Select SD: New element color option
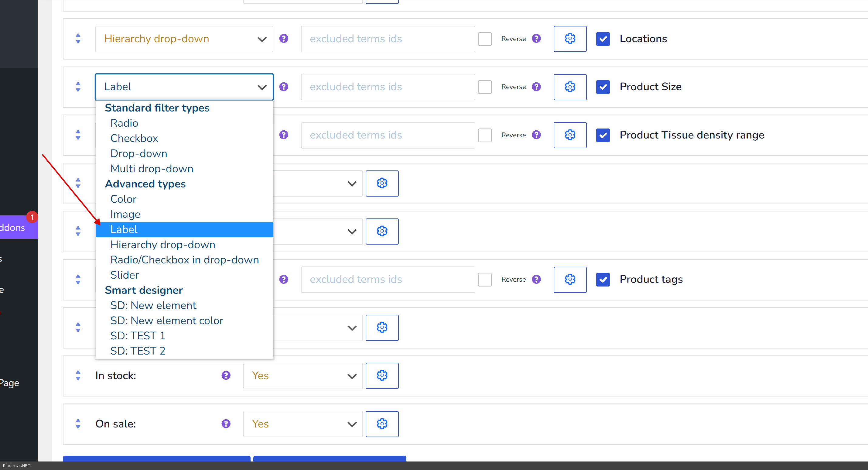868x470 pixels. [166, 321]
